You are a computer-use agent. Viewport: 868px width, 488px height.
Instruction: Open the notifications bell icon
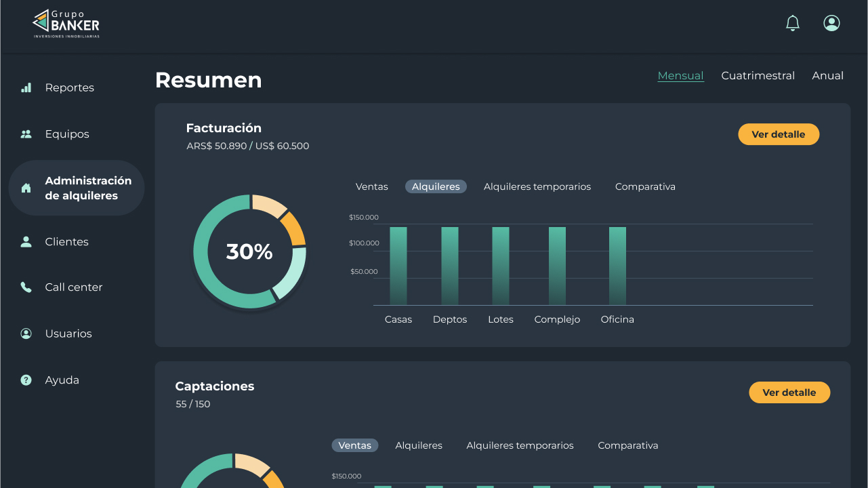click(792, 24)
